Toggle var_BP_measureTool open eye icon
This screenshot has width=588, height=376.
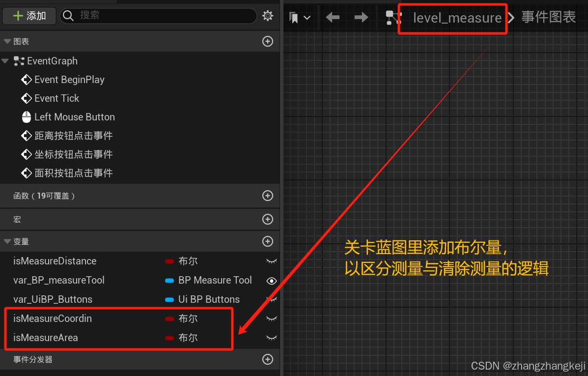[x=272, y=281]
